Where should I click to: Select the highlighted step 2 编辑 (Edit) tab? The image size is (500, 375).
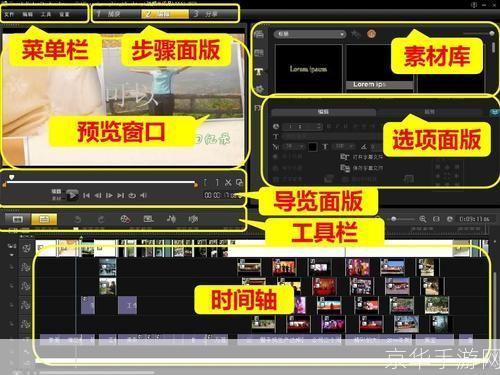(165, 14)
